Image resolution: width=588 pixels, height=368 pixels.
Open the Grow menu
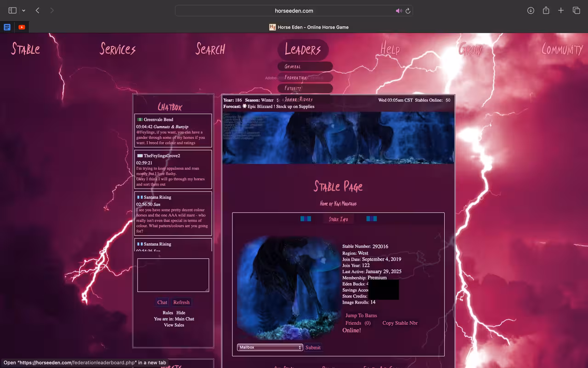(x=470, y=49)
